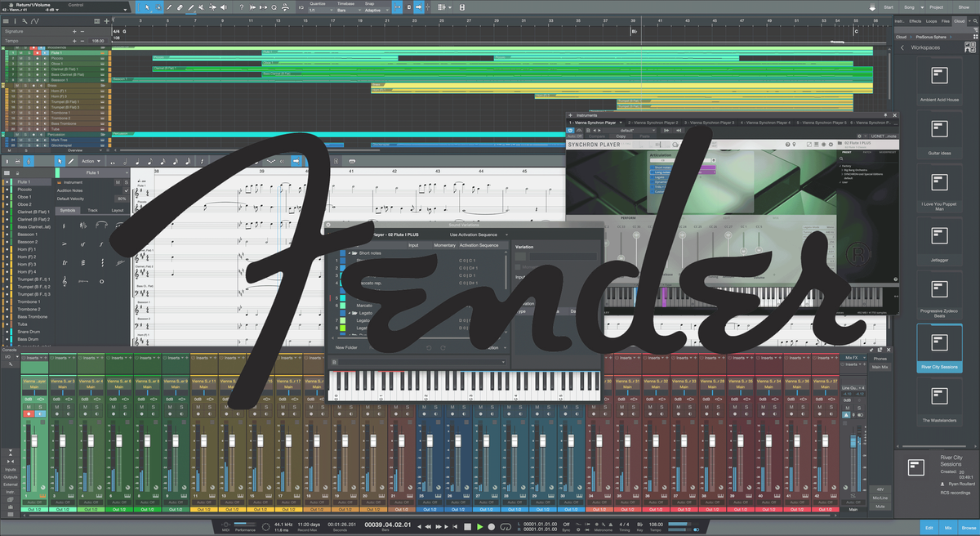Solo the Flute 1 instrument with the S button
This screenshot has width=980, height=536.
pyautogui.click(x=126, y=182)
